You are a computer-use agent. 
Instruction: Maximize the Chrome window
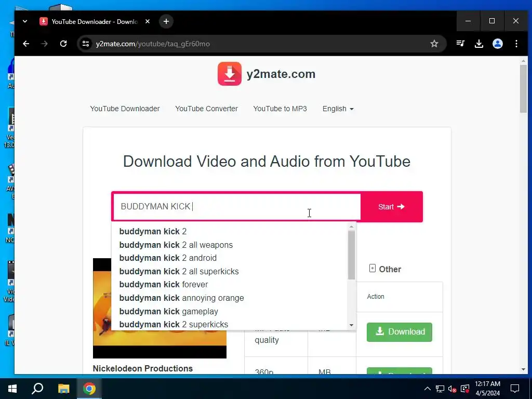[x=492, y=21]
